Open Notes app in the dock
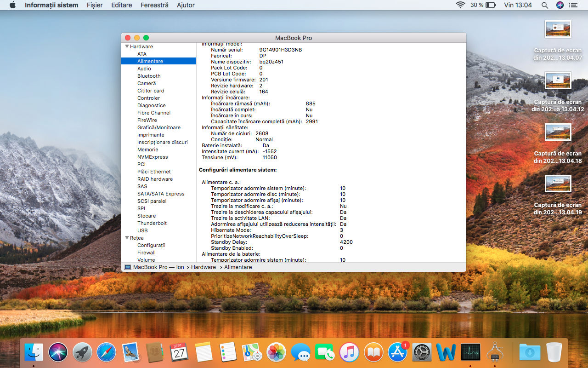588x368 pixels. click(204, 352)
